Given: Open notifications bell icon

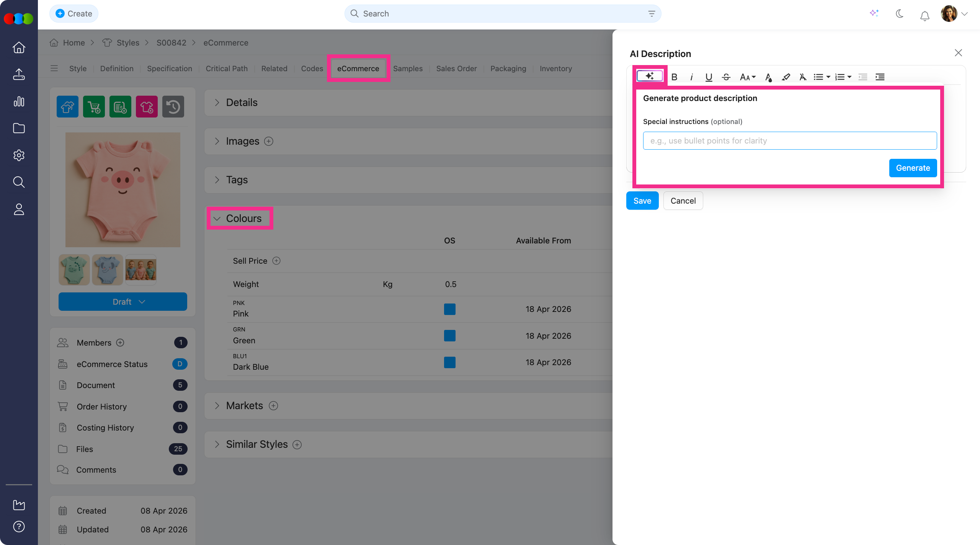Looking at the screenshot, I should [x=924, y=15].
